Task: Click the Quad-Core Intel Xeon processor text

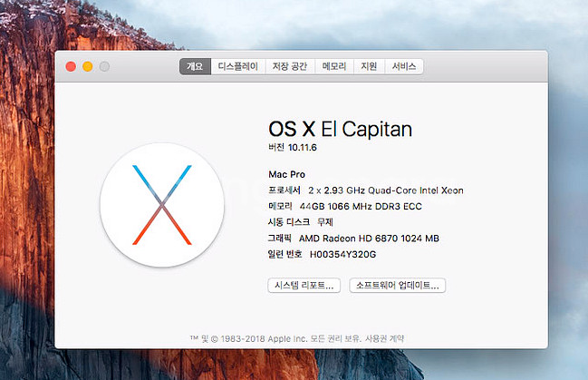Action: click(386, 190)
